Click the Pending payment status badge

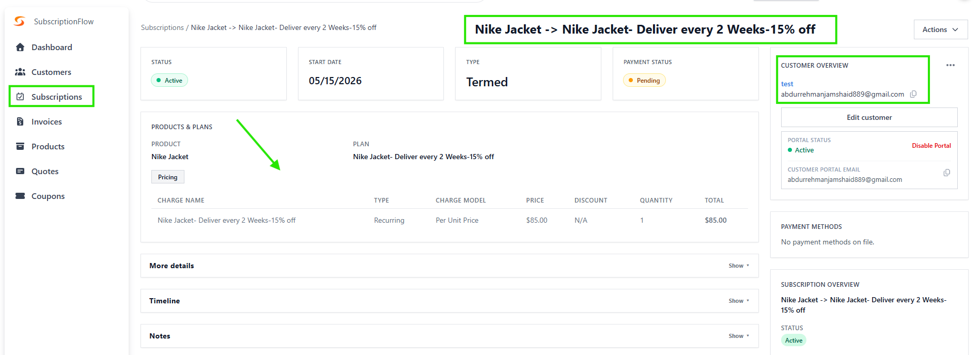click(x=644, y=80)
